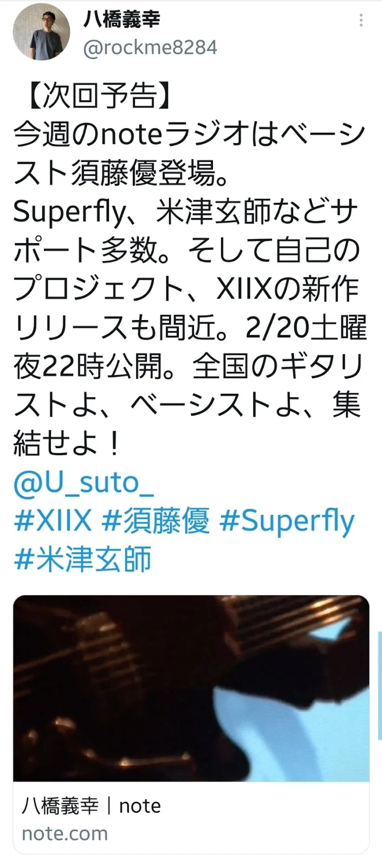
Task: Click the @rockme8284 handle
Action: point(150,48)
